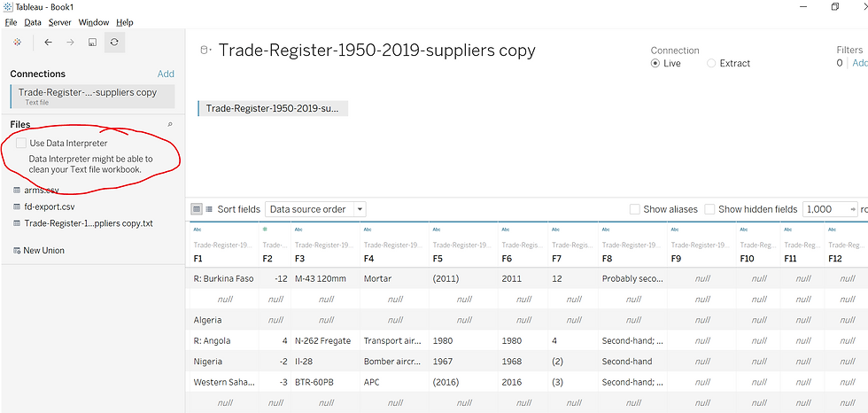Viewport: 868px width, 413px height.
Task: Click the Abc data type icon for F11
Action: (787, 230)
